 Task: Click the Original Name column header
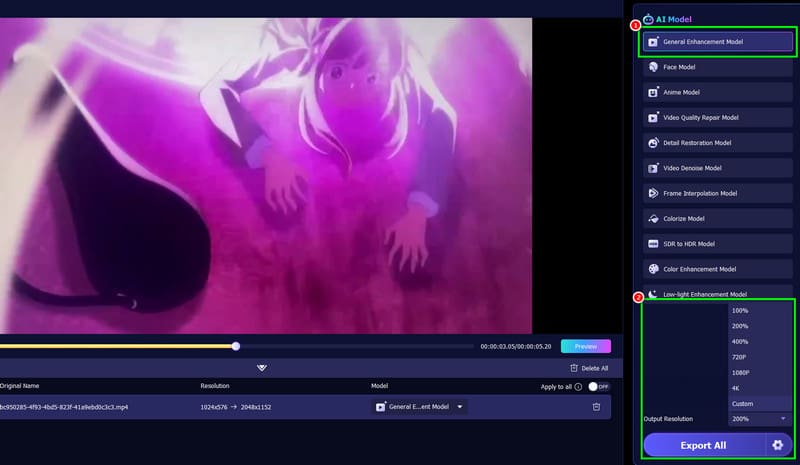tap(19, 386)
